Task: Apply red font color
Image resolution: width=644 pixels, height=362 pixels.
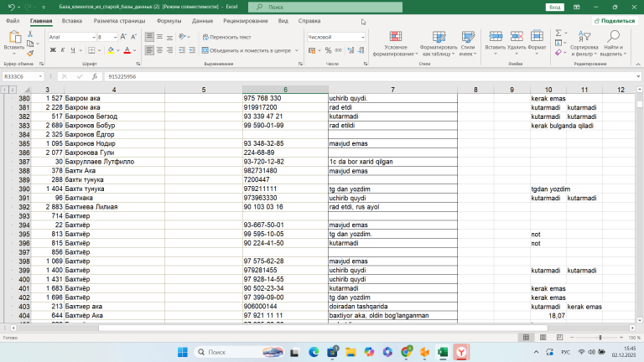Action: (127, 50)
